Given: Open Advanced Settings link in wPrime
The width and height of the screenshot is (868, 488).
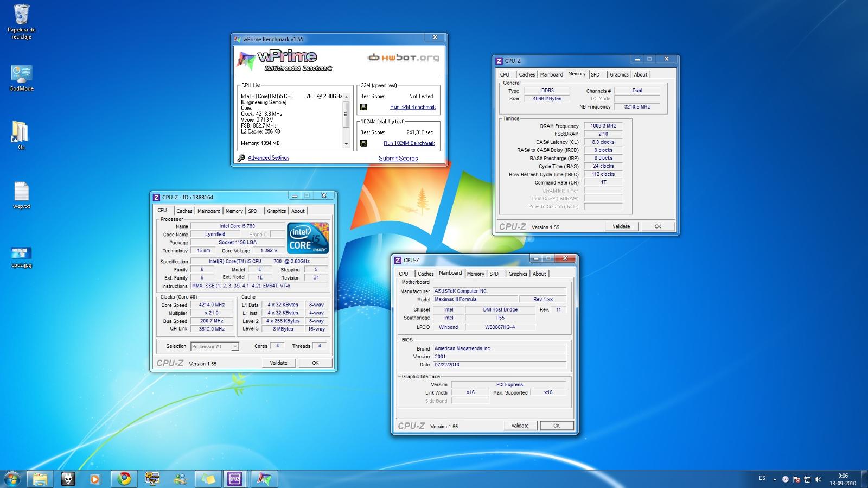Looking at the screenshot, I should (x=269, y=158).
